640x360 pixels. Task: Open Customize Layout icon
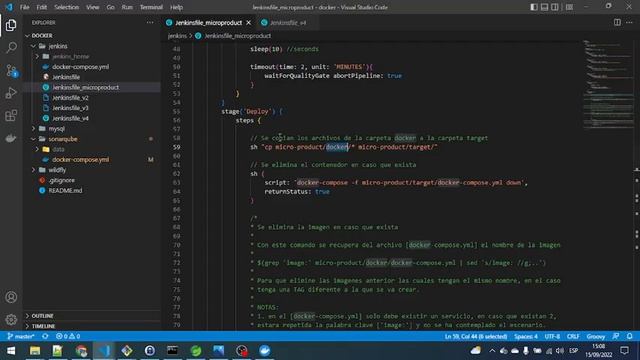click(x=569, y=7)
